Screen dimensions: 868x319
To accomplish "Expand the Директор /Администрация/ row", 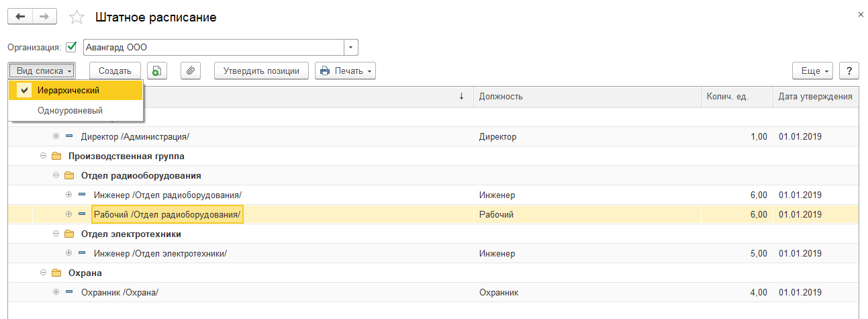I will point(56,137).
